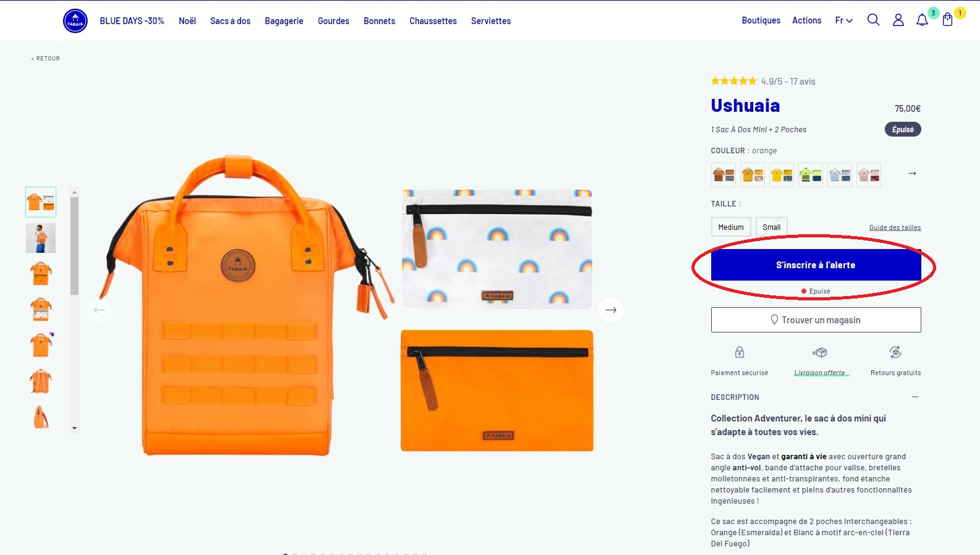Viewport: 980px width, 555px height.
Task: Show more colors with swatch arrow
Action: tap(912, 174)
